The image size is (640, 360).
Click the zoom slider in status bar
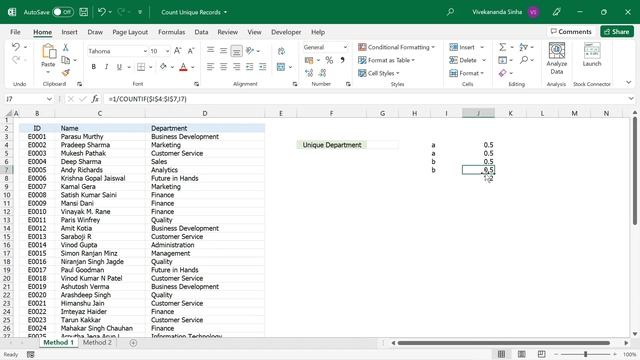pos(585,354)
